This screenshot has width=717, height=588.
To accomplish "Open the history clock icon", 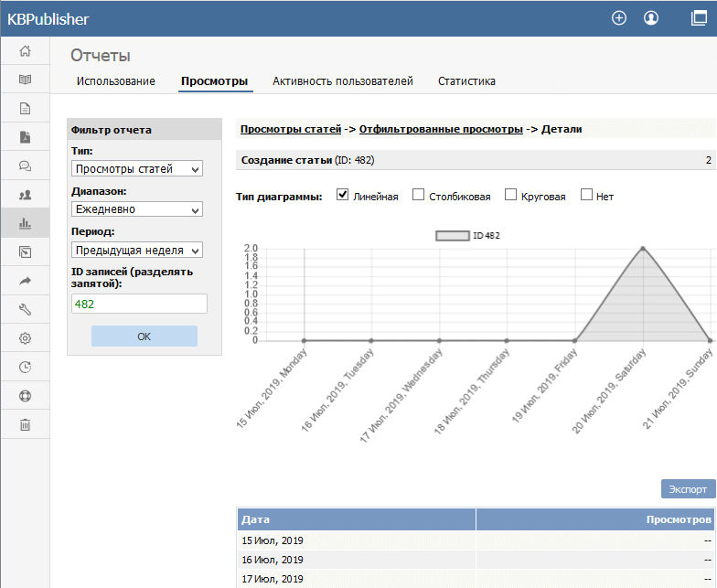I will 26,368.
